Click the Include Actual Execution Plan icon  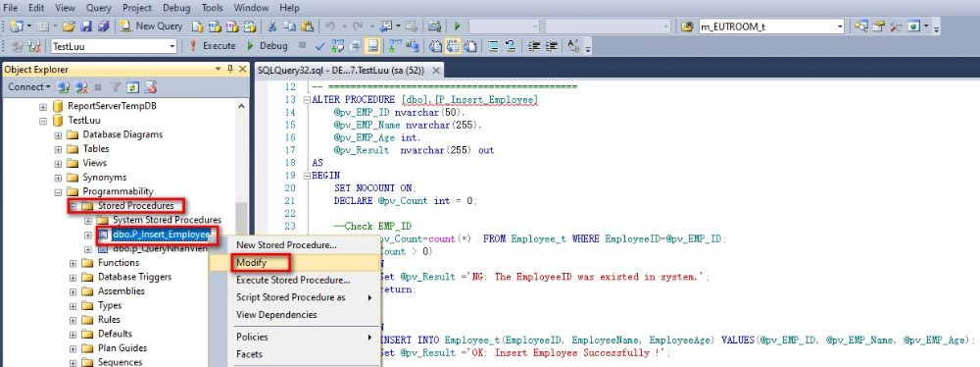click(x=395, y=46)
